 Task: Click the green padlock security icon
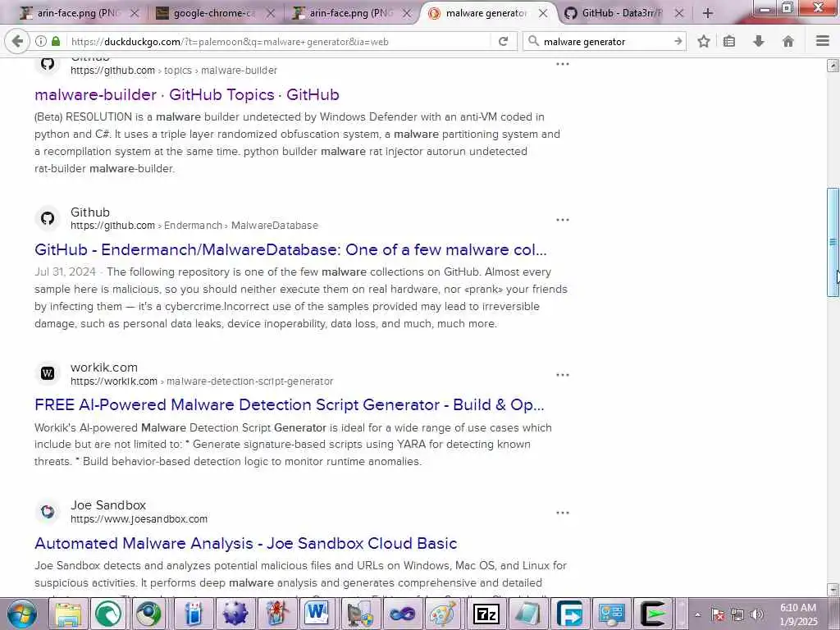[56, 41]
